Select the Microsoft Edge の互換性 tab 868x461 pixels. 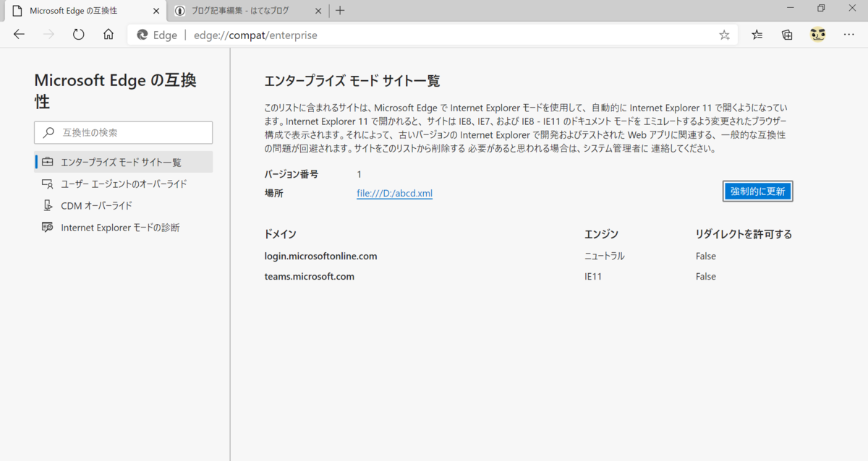(x=83, y=11)
